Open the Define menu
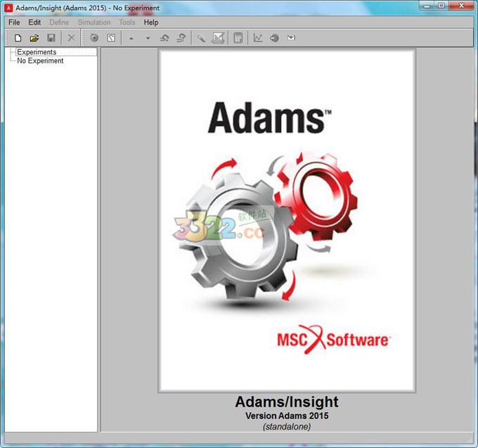 (x=59, y=23)
